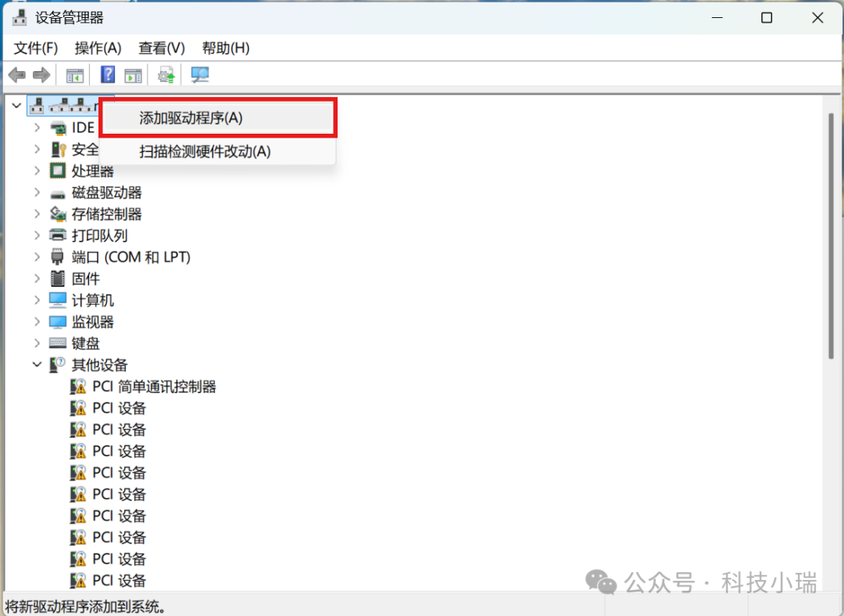
Task: Select the 固件 firmware chip icon
Action: [57, 278]
